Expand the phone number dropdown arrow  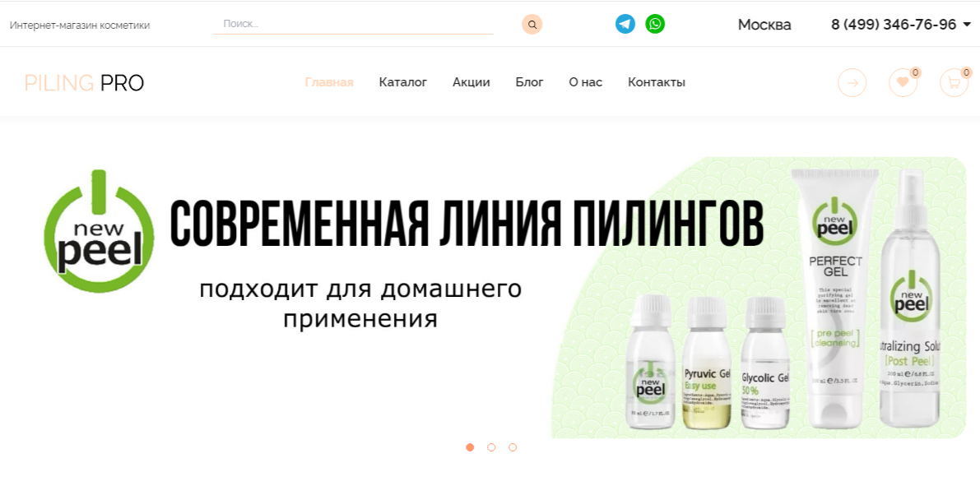point(967,25)
